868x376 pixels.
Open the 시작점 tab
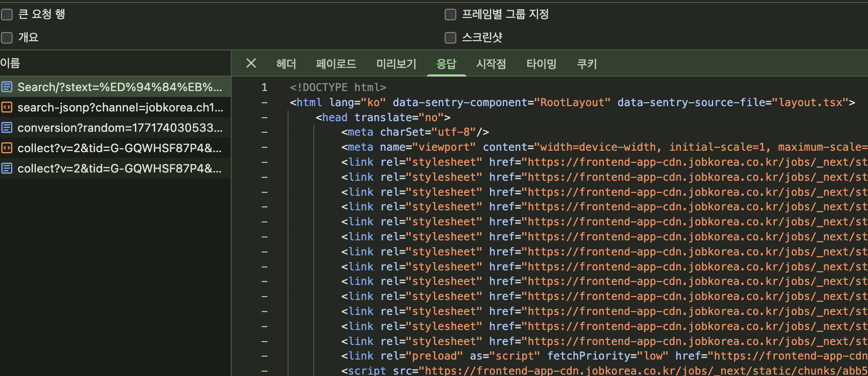point(491,64)
